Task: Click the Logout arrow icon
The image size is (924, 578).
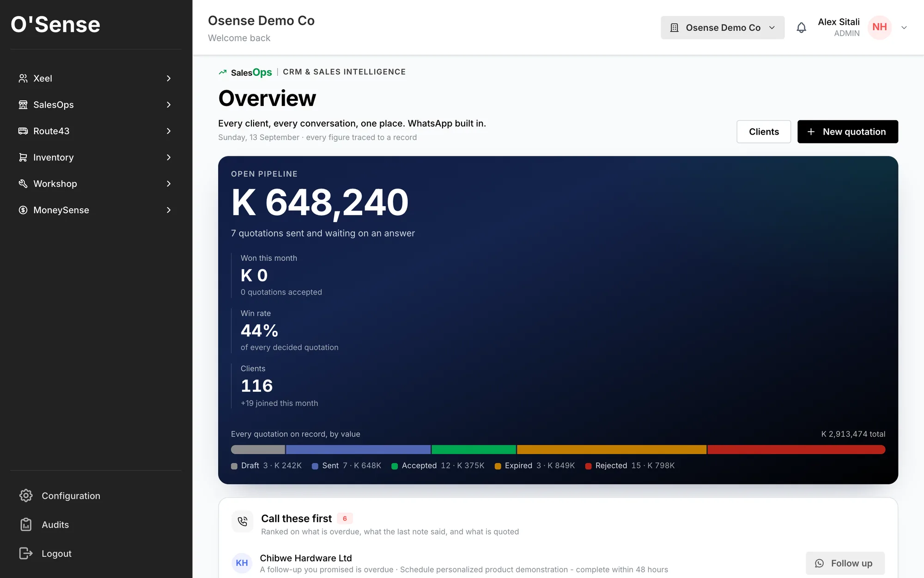Action: (26, 553)
